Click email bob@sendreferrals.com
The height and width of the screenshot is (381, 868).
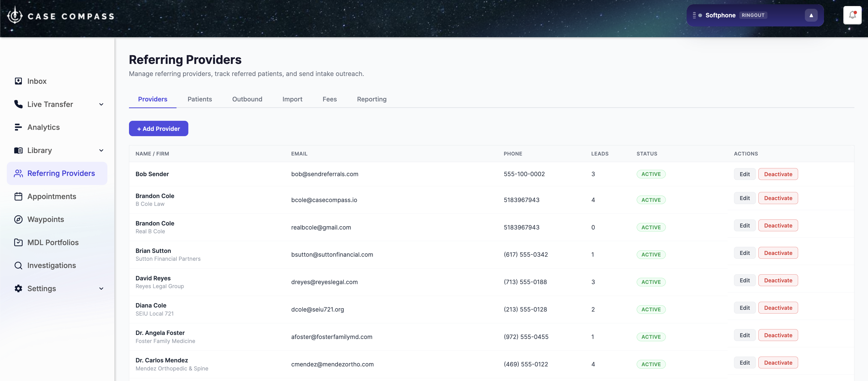324,174
